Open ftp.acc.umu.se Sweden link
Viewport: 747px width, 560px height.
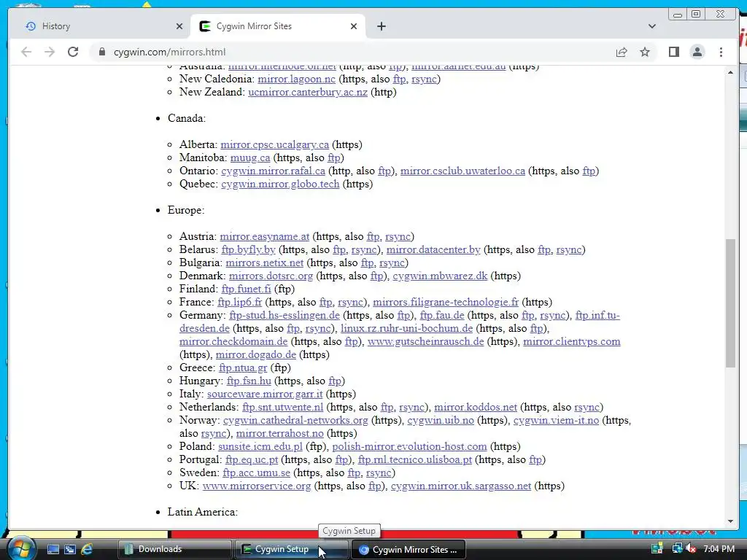click(256, 472)
